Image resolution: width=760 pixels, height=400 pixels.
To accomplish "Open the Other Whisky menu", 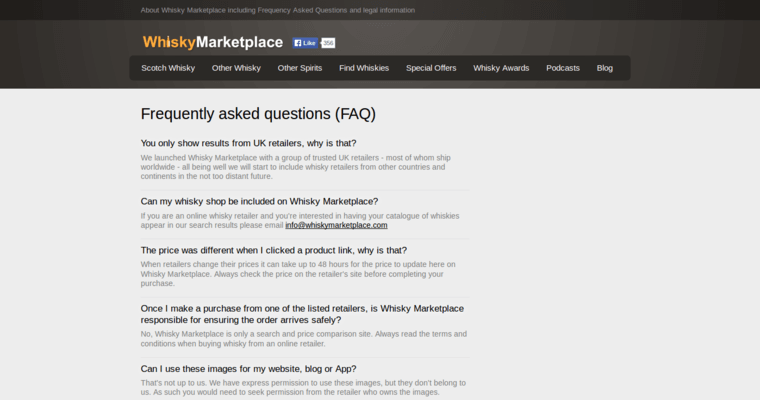I will [236, 68].
